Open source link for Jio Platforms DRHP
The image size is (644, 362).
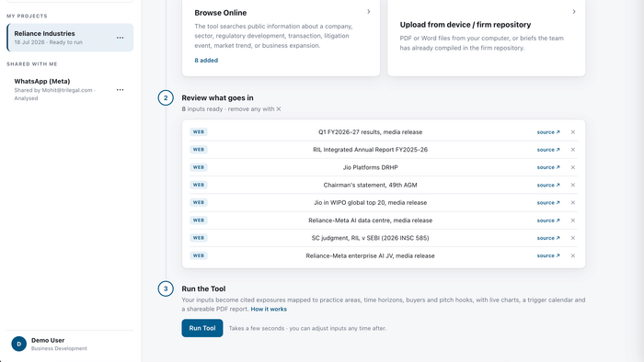[548, 167]
